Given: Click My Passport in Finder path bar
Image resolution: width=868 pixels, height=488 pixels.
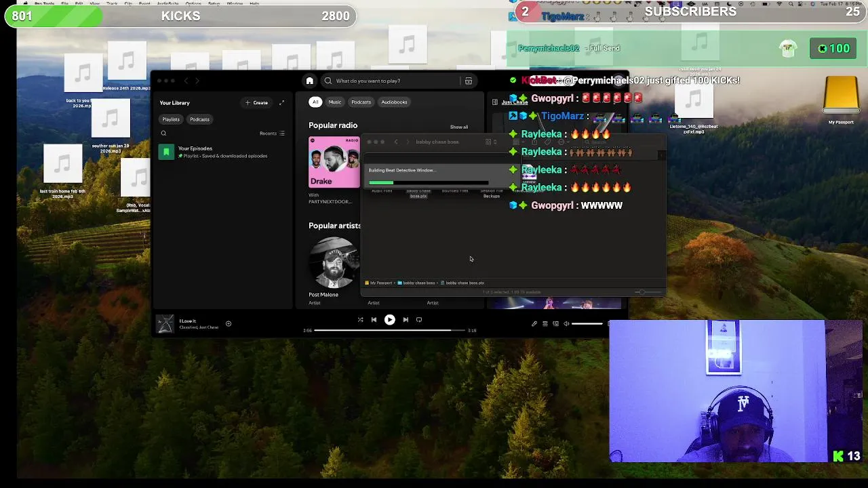Looking at the screenshot, I should (x=378, y=283).
